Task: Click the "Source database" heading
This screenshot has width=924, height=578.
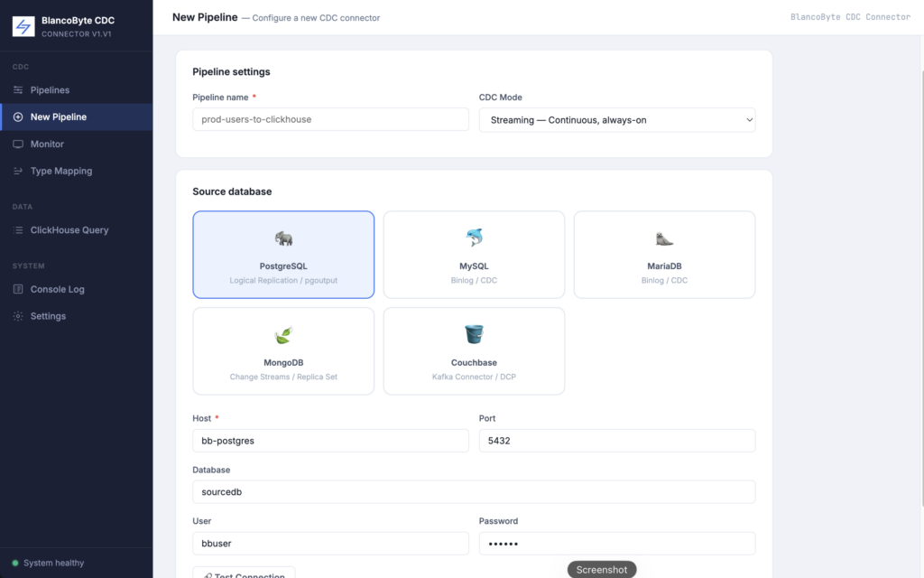Action: coord(232,191)
